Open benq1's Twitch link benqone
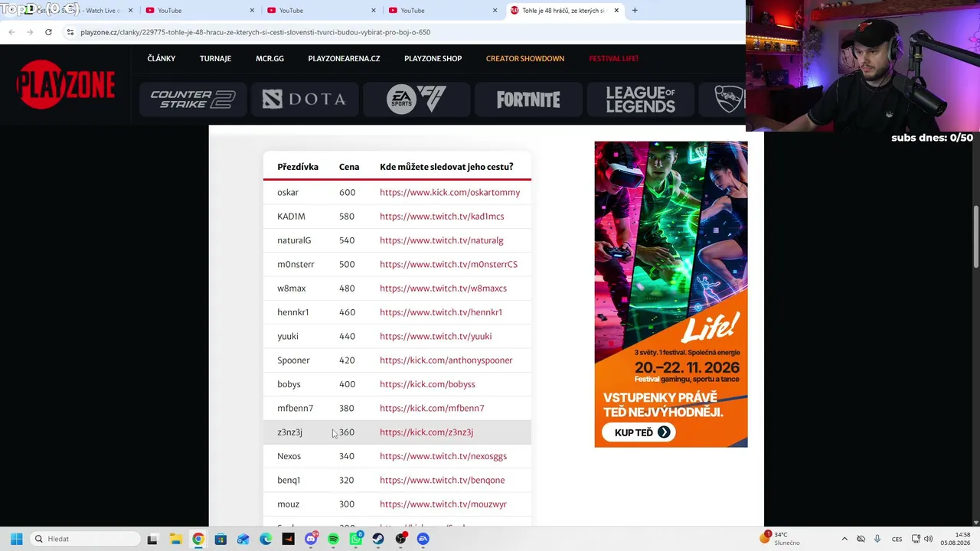 [x=443, y=480]
